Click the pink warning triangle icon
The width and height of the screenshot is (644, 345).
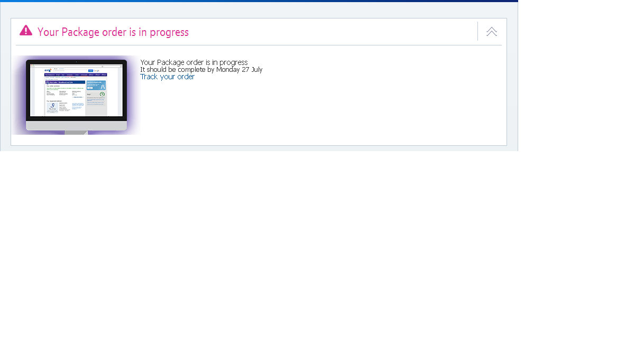point(26,31)
